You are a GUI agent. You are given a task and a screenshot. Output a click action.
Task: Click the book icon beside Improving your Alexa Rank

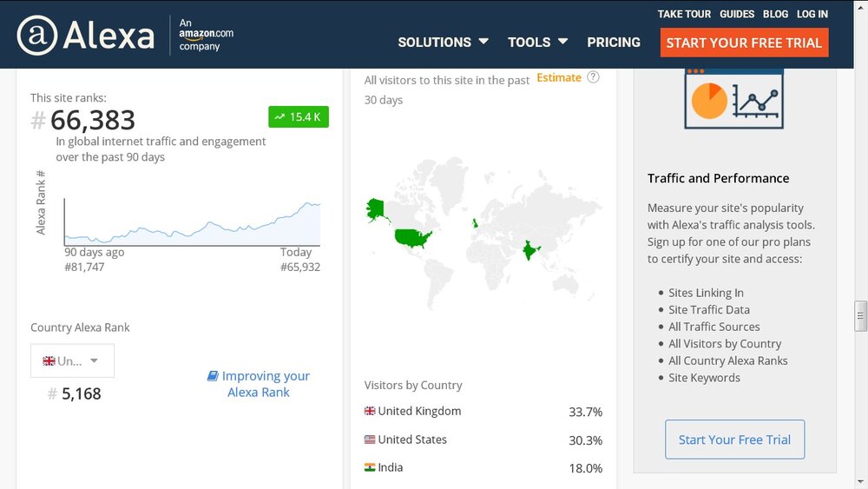pos(213,376)
